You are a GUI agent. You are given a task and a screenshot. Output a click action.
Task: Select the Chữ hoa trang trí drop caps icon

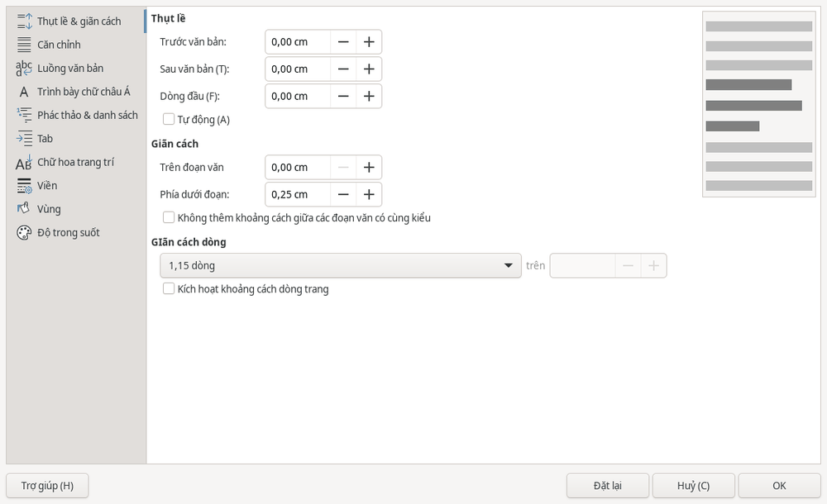pyautogui.click(x=24, y=163)
